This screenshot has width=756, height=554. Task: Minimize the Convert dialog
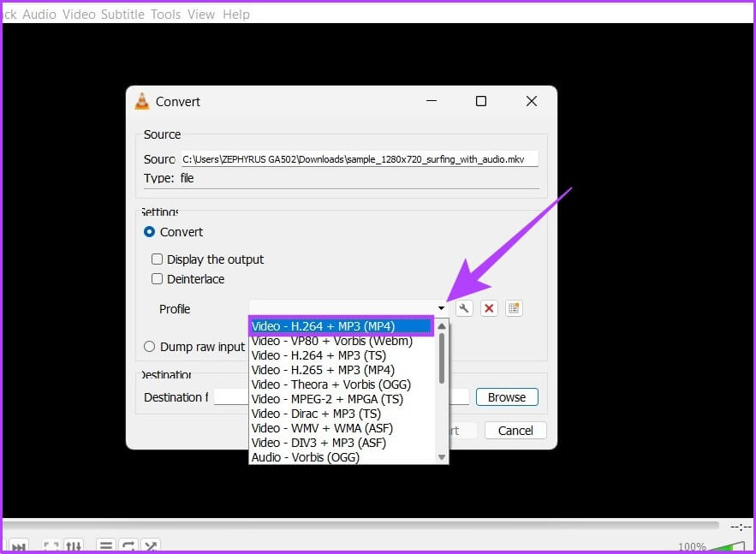point(432,101)
